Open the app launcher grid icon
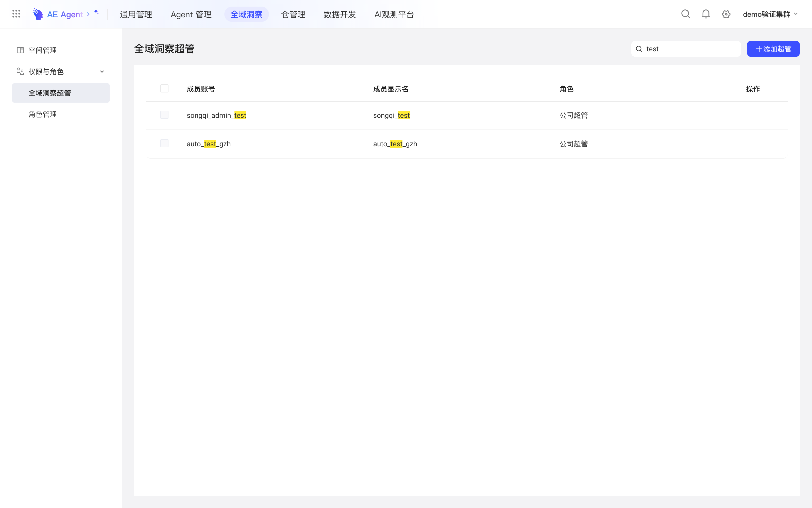 coord(16,14)
